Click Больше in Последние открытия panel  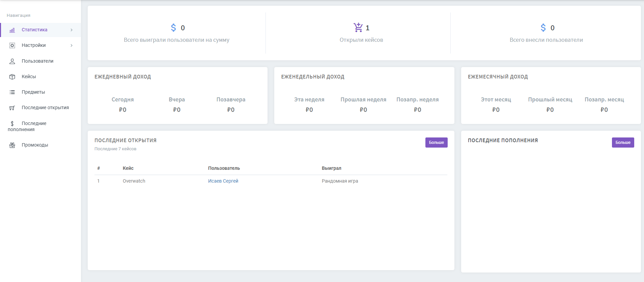[x=436, y=143]
